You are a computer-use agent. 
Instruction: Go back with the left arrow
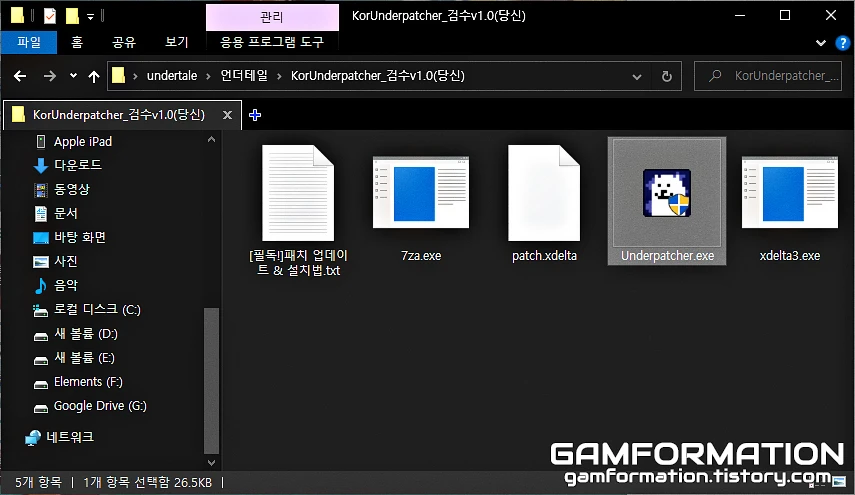(20, 76)
